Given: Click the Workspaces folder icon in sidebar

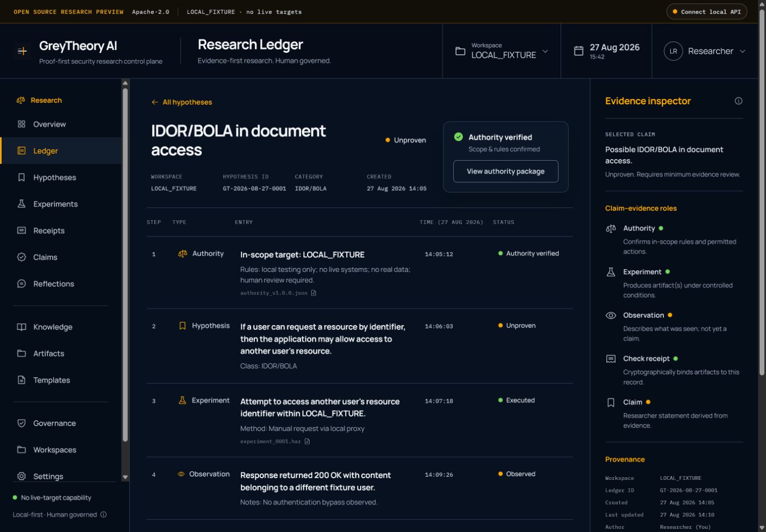Looking at the screenshot, I should coord(22,450).
